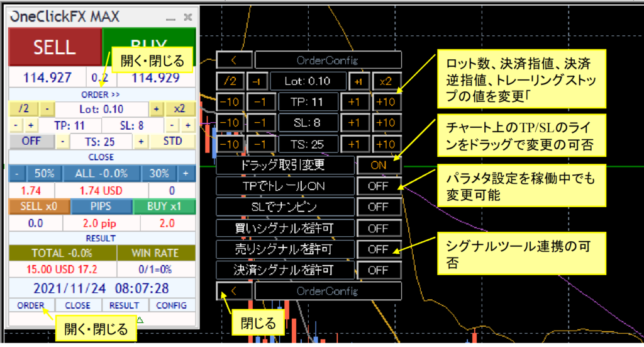Toggle ドラッグ取引変更 ON switch
This screenshot has width=644, height=347.
click(x=379, y=165)
